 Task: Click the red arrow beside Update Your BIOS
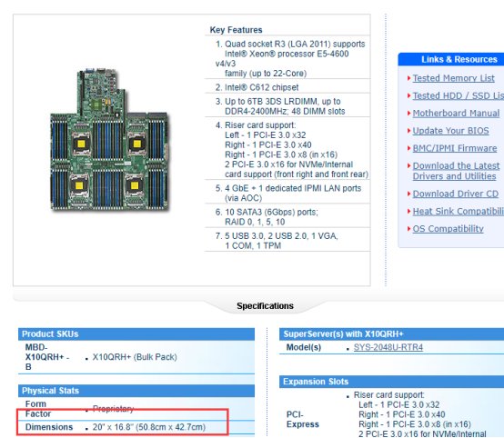point(408,131)
